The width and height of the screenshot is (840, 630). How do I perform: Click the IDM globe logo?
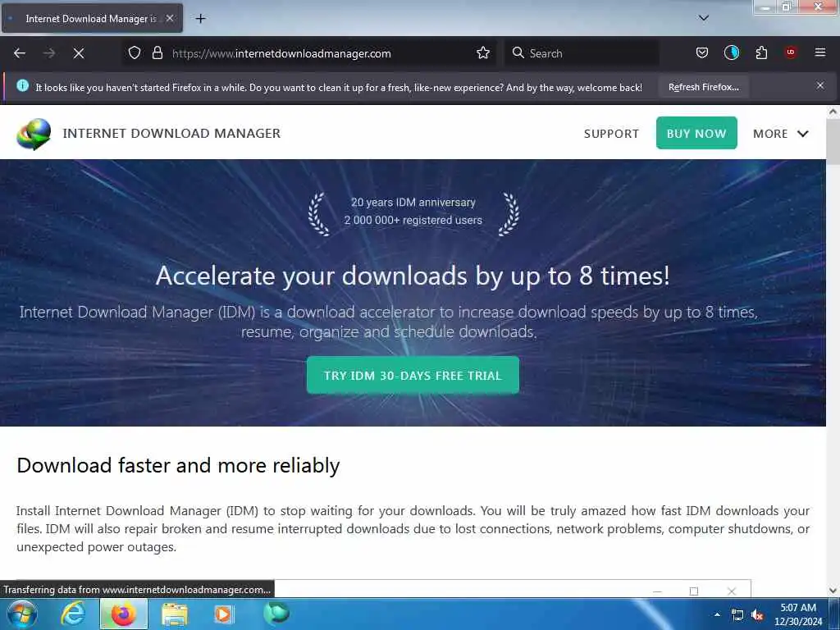pos(34,134)
